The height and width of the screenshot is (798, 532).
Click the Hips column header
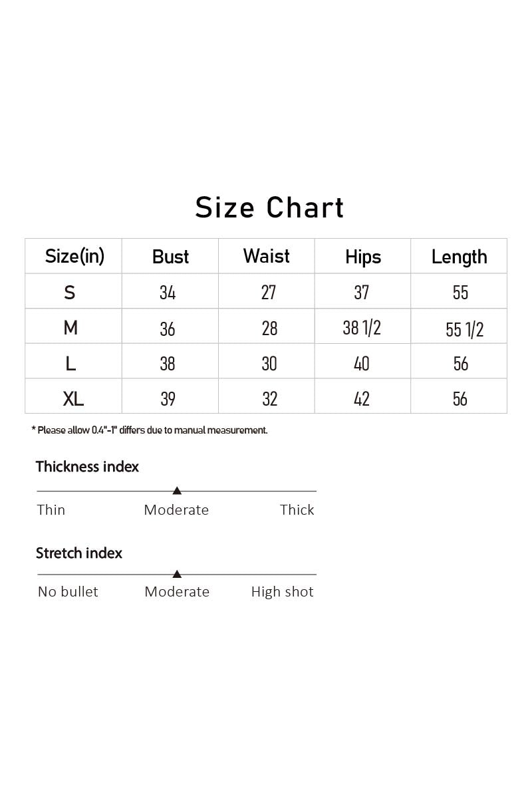pyautogui.click(x=363, y=257)
